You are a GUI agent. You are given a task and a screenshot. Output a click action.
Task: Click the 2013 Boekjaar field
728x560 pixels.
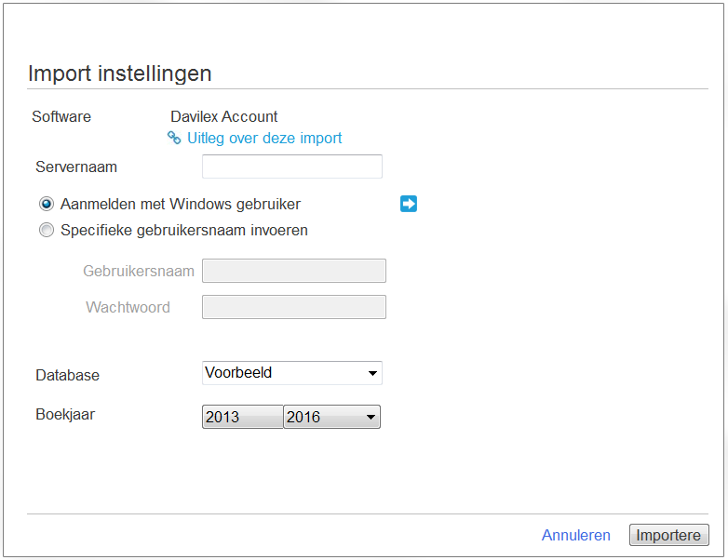click(x=242, y=417)
